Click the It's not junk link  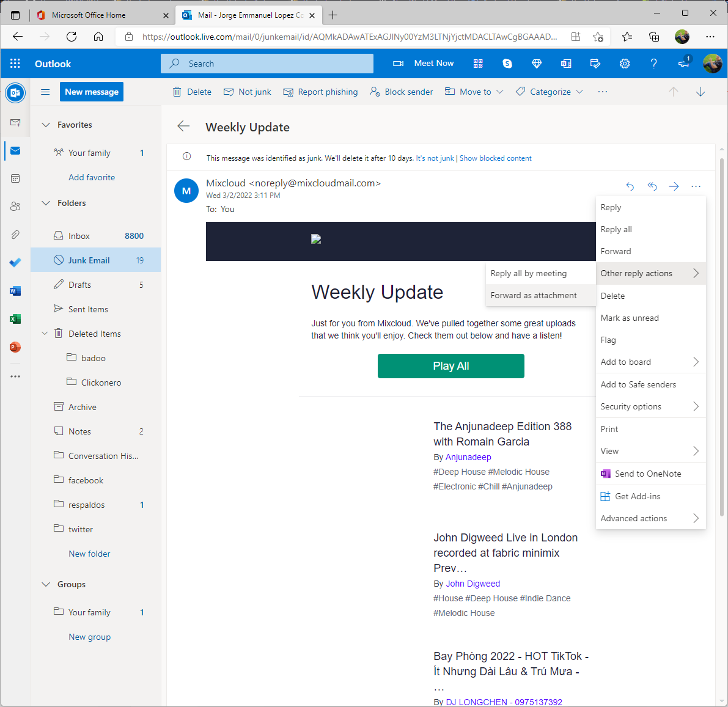435,158
